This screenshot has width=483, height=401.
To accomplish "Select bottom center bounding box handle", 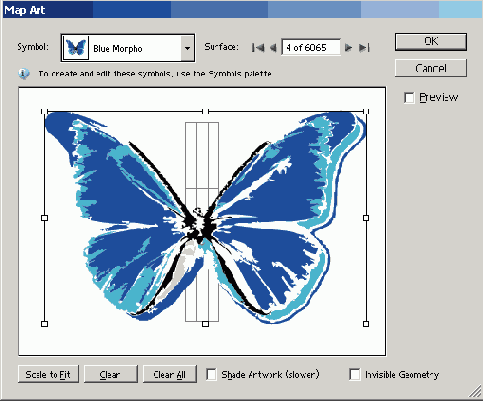I will [205, 324].
